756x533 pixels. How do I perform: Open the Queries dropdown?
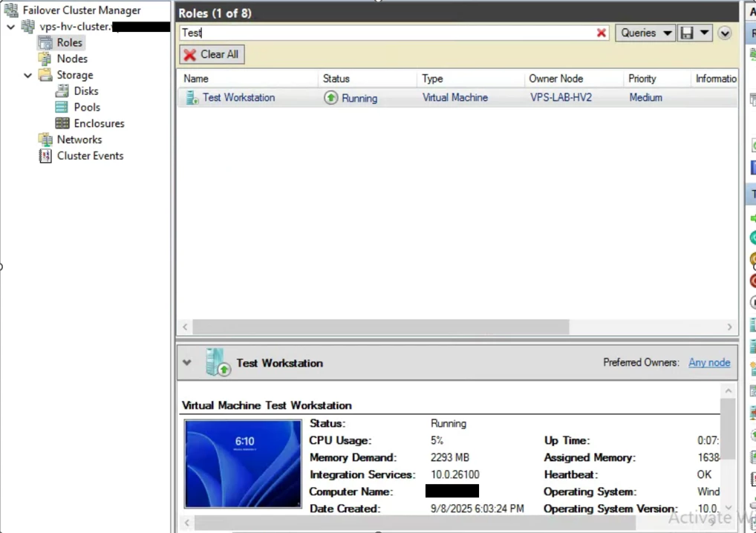[x=645, y=33]
